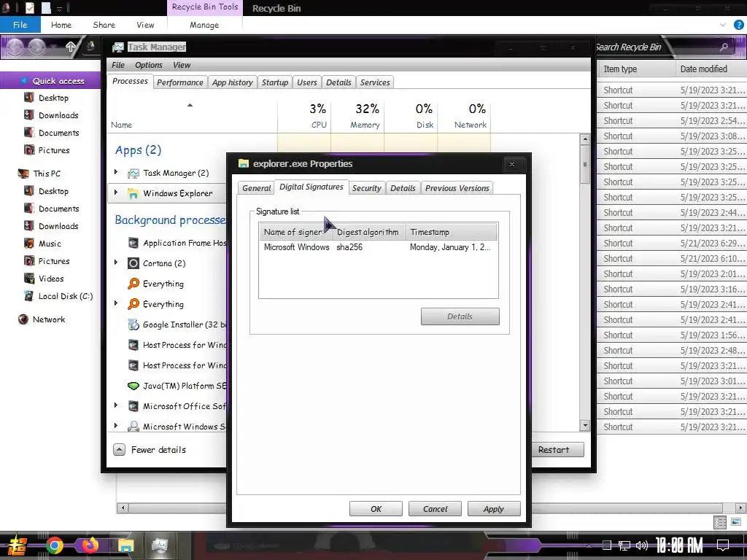Image resolution: width=747 pixels, height=560 pixels.
Task: Click Task Manager scrollbar down arrow
Action: 585,425
